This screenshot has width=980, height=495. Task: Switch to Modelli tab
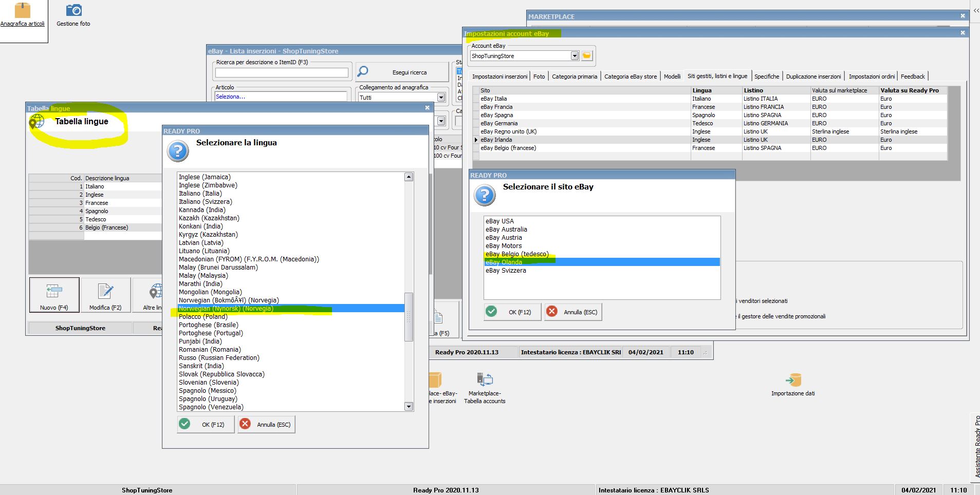672,77
